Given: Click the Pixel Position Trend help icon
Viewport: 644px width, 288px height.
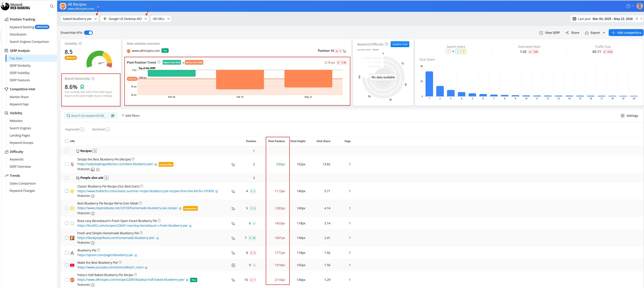Looking at the screenshot, I should tap(159, 62).
